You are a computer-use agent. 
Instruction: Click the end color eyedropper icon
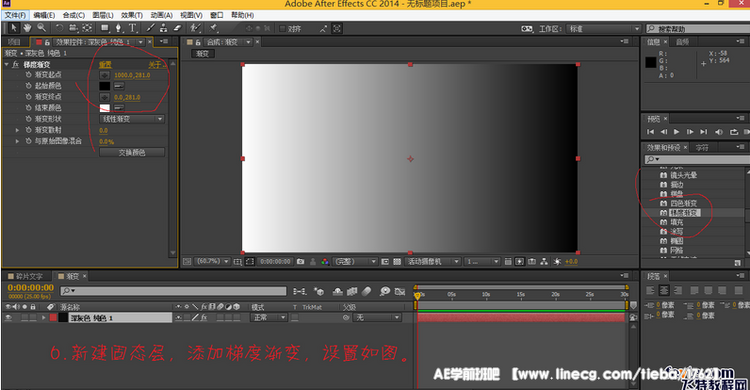[119, 108]
